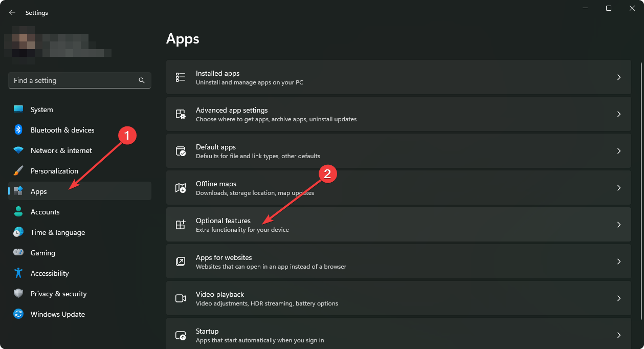Open Default apps settings
The height and width of the screenshot is (349, 644).
(398, 151)
